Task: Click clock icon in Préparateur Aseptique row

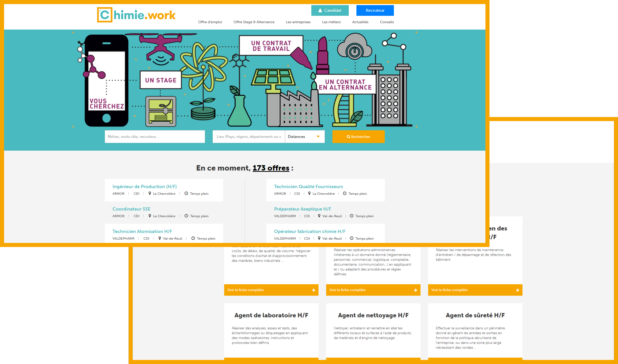Action: [x=352, y=216]
